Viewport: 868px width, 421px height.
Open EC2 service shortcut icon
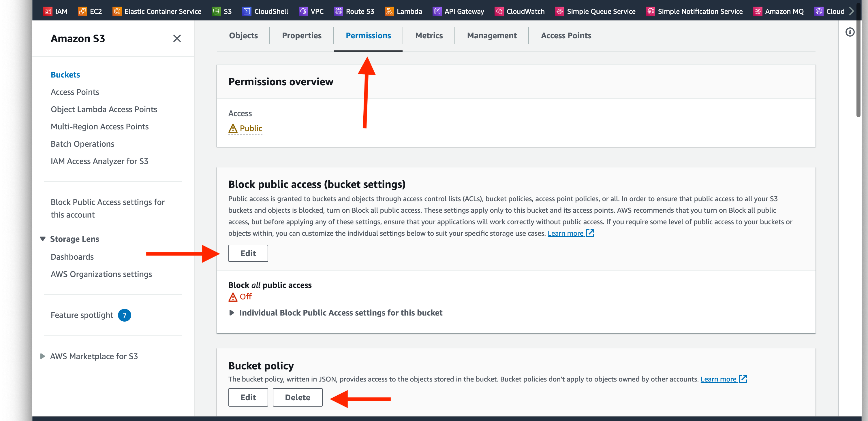[x=82, y=12]
